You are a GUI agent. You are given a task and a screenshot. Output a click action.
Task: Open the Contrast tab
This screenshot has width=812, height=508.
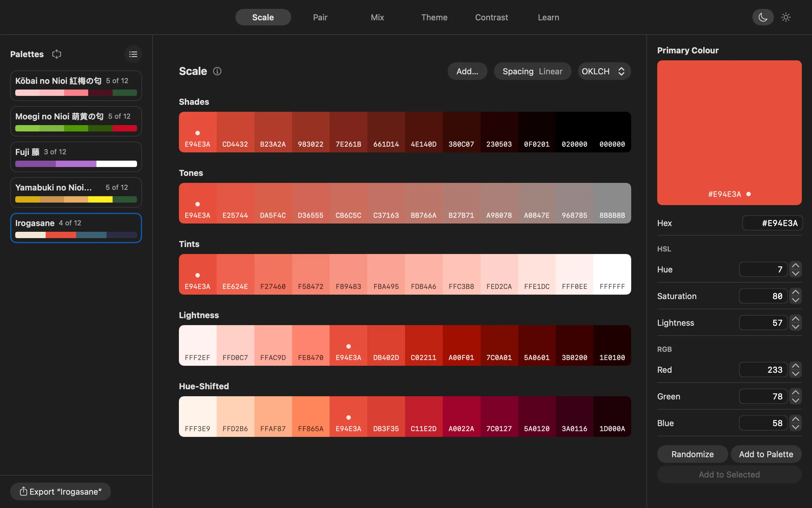tap(491, 17)
